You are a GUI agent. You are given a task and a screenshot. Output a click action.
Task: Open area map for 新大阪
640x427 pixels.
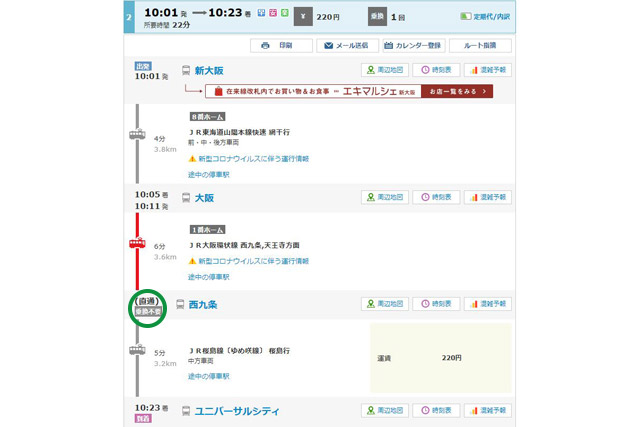point(385,70)
